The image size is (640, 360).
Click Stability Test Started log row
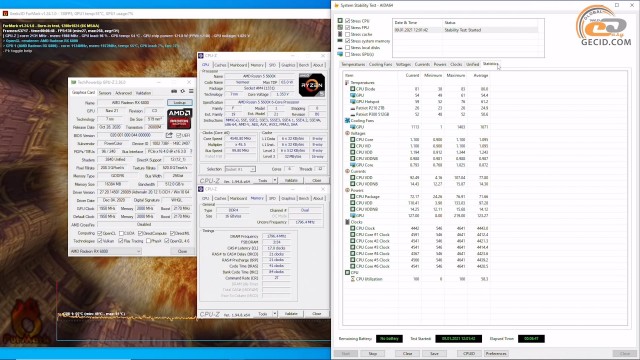[465, 30]
